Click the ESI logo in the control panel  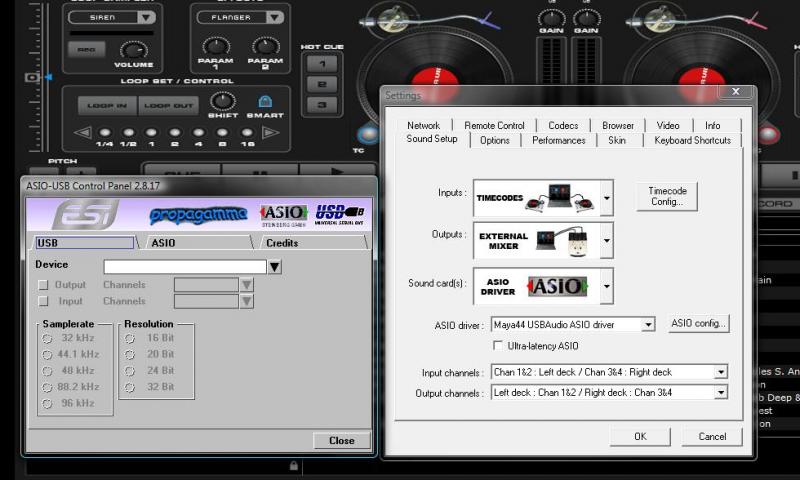click(85, 214)
